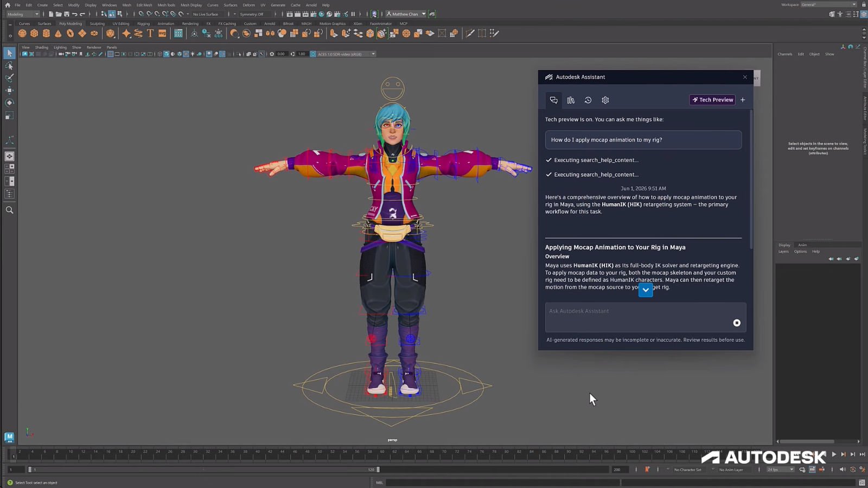Click the MEL command line input
Image resolution: width=868 pixels, height=488 pixels.
[502, 483]
